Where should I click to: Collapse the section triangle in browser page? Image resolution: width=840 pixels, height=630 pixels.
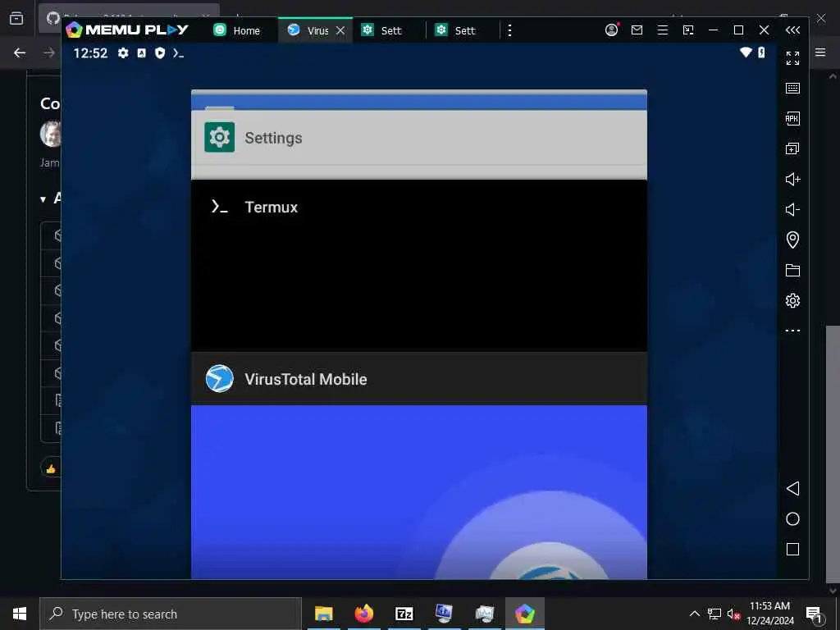pos(43,199)
